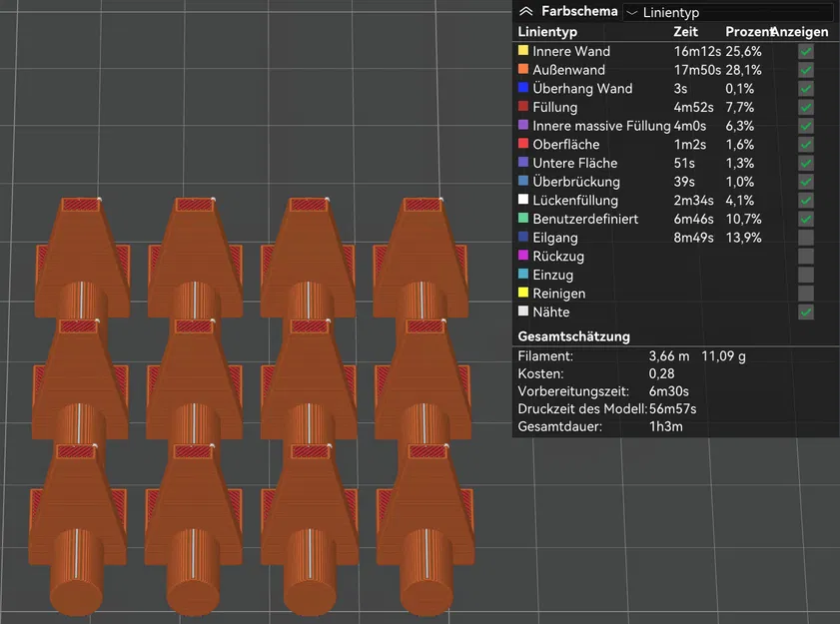
Task: Toggle Innere massive Füllung visibility
Action: point(806,126)
